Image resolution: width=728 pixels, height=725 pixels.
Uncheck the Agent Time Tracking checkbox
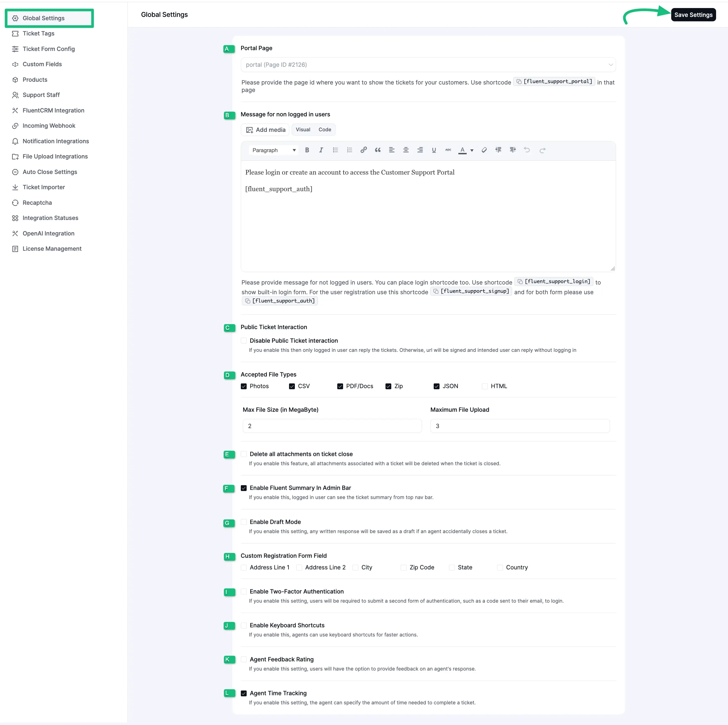[244, 693]
